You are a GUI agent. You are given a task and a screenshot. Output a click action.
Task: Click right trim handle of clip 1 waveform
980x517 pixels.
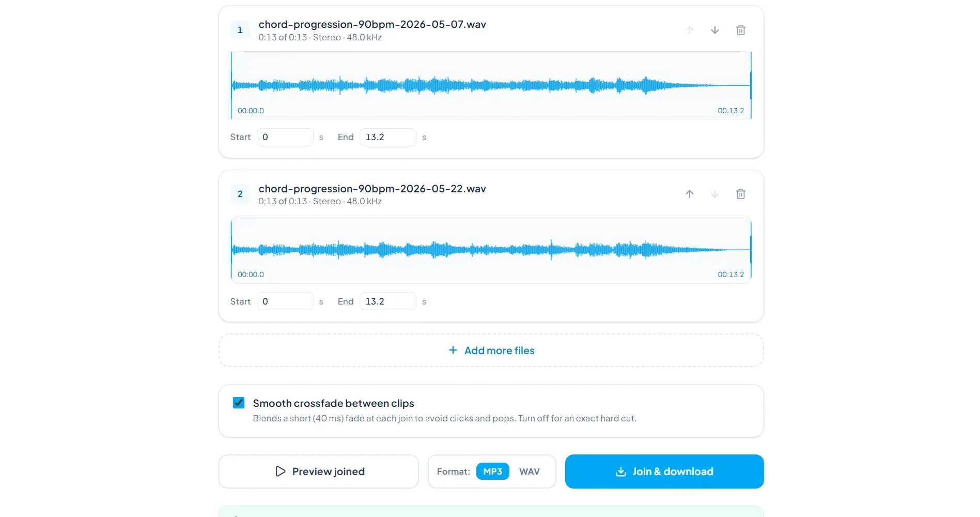click(751, 85)
